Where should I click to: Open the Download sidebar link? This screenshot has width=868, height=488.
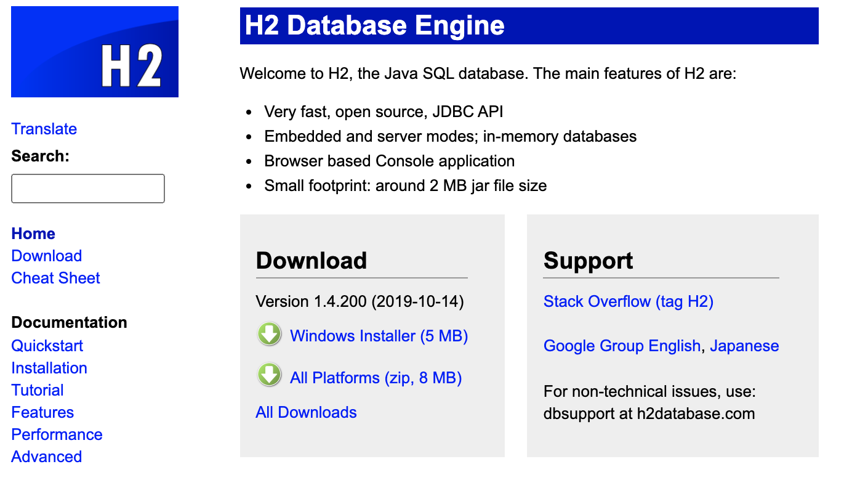[47, 256]
